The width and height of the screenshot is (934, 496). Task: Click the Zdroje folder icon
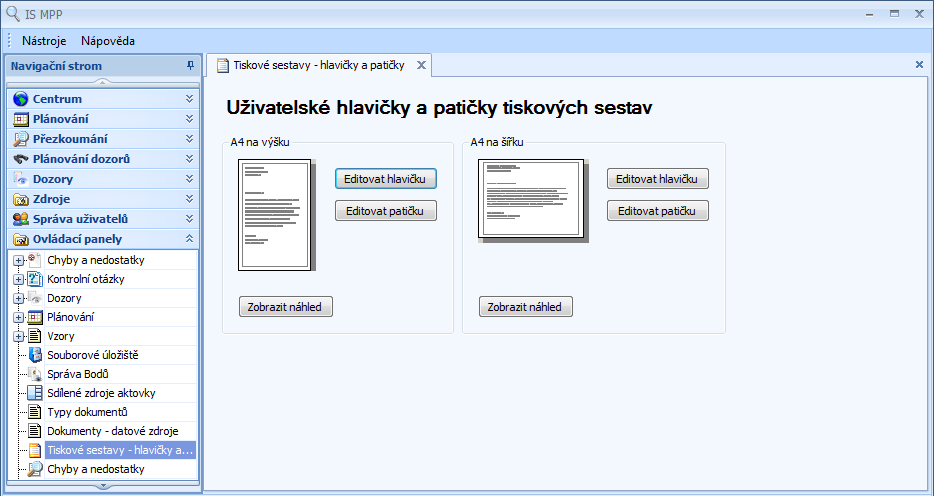click(21, 199)
